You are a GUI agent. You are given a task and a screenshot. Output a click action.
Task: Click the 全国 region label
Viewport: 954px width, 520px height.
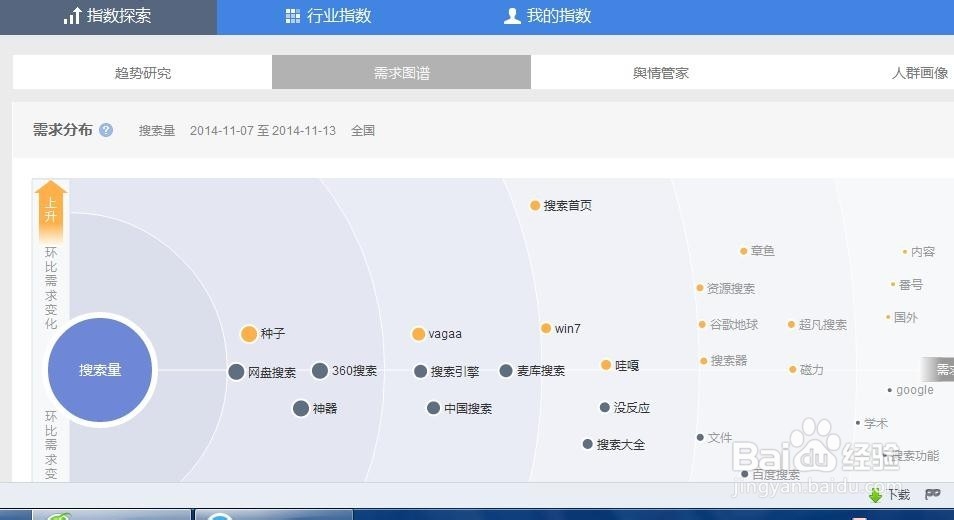tap(363, 130)
